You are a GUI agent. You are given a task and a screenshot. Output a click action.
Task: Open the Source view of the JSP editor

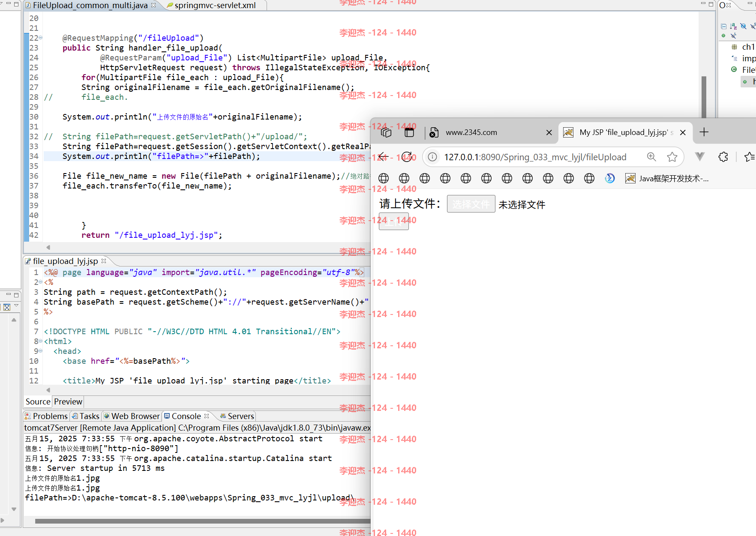38,401
